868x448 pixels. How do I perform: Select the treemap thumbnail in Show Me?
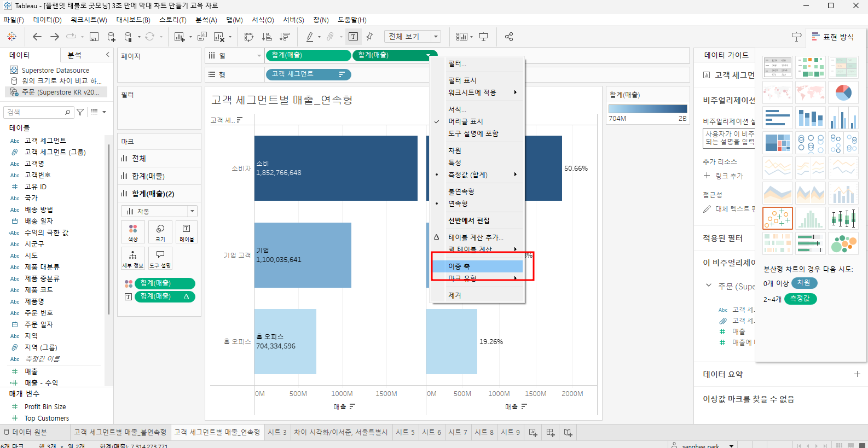coord(777,143)
